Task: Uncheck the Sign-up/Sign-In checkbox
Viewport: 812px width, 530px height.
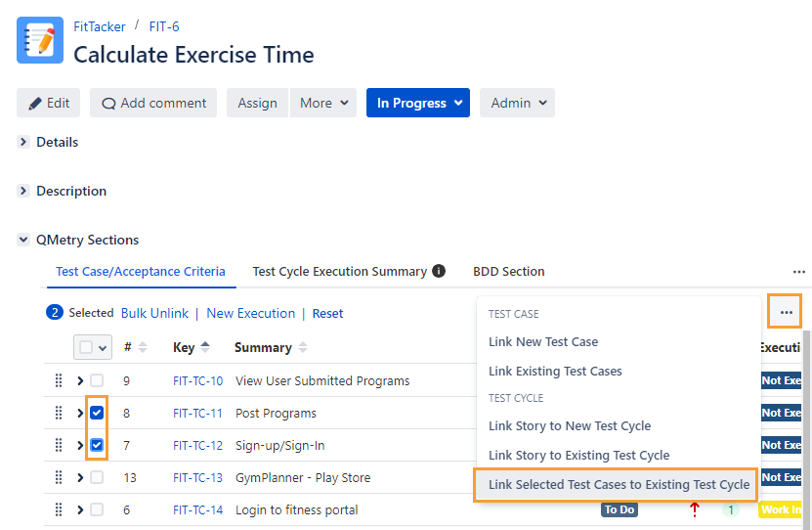Action: click(x=97, y=445)
